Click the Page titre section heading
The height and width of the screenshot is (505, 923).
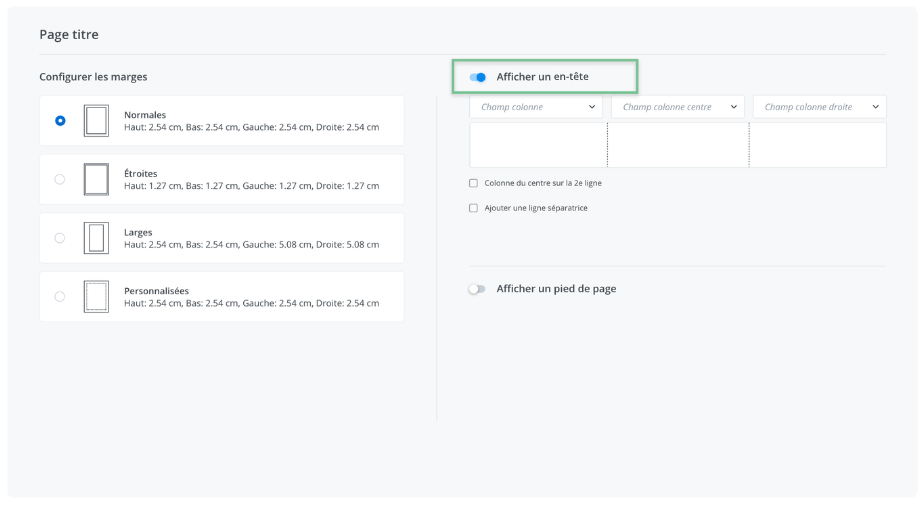69,35
